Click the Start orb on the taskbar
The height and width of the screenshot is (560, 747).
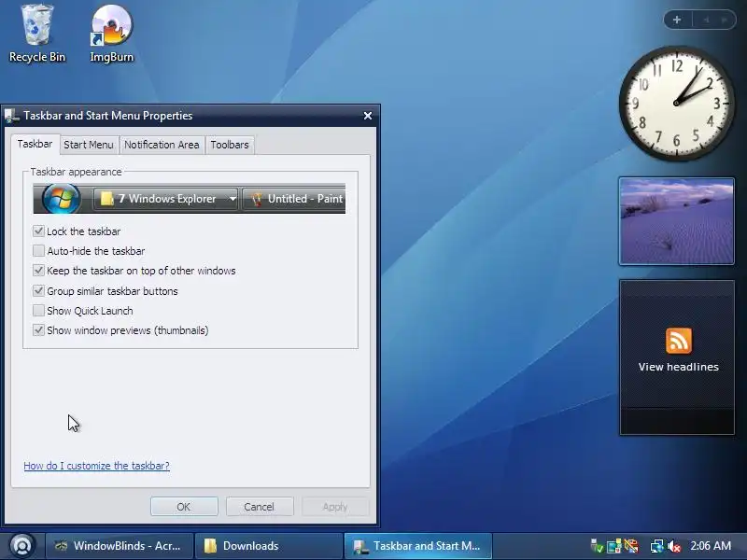21,546
